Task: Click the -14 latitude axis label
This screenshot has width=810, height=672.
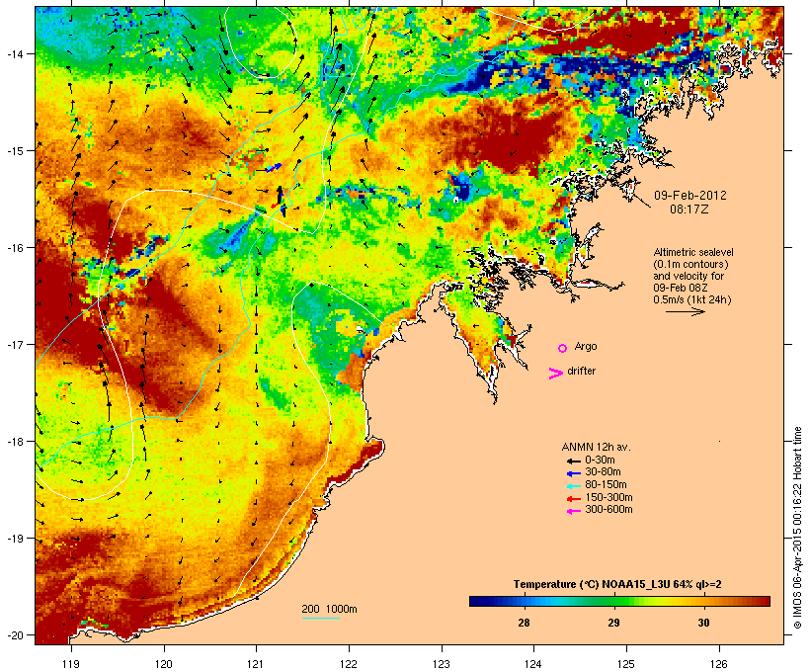Action: coord(15,53)
